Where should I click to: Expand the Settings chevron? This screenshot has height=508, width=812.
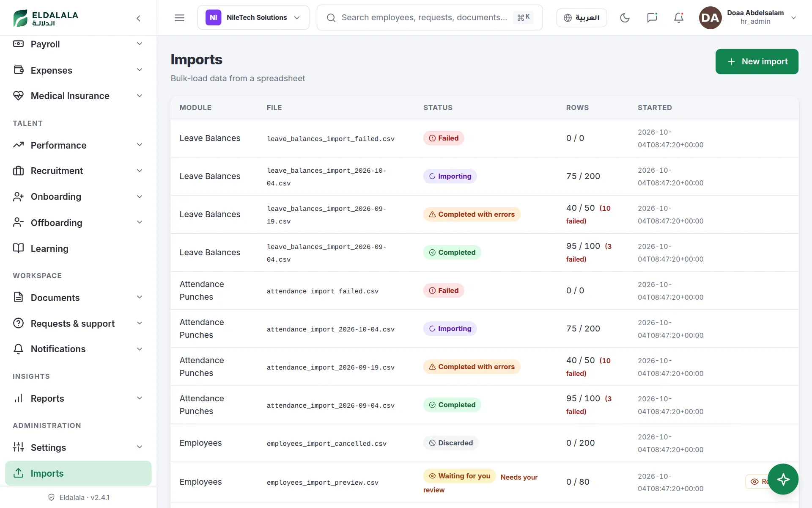(x=140, y=447)
